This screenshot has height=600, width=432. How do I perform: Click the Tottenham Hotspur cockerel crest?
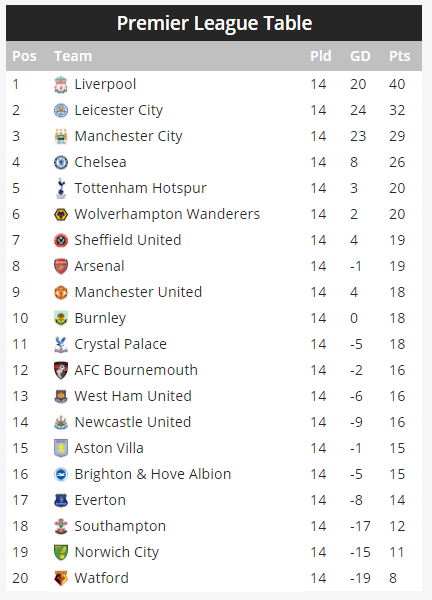click(61, 188)
